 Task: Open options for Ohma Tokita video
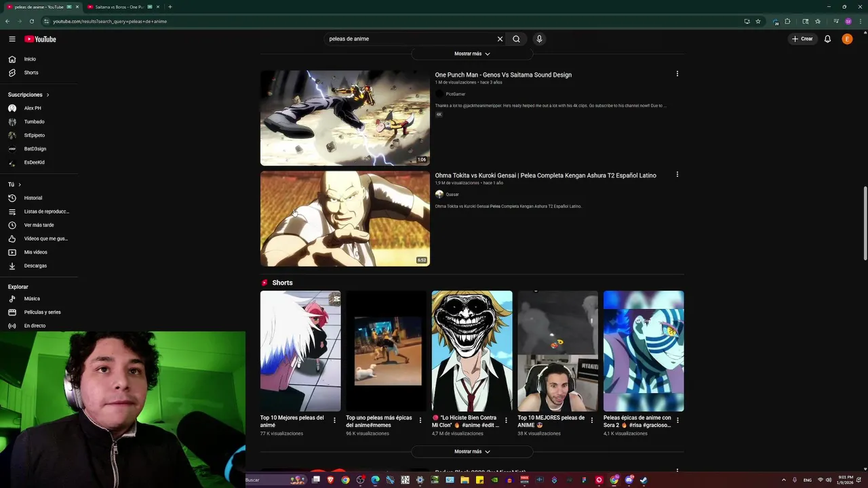677,175
